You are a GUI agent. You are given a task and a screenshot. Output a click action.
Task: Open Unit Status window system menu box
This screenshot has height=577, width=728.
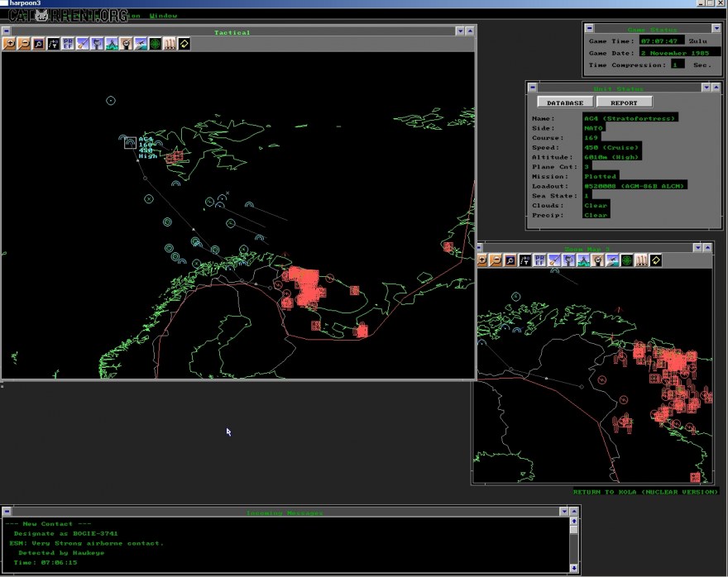tap(533, 87)
